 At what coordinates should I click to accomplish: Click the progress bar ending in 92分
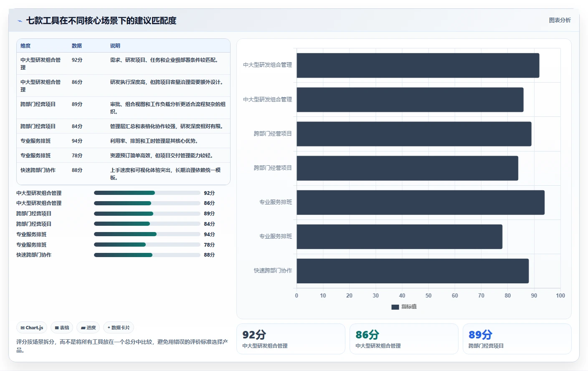click(147, 193)
